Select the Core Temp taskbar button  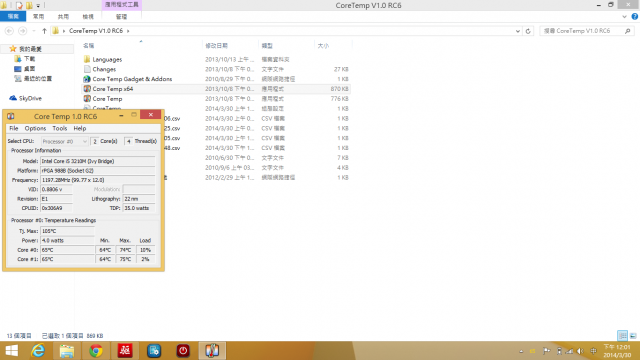[x=212, y=351]
